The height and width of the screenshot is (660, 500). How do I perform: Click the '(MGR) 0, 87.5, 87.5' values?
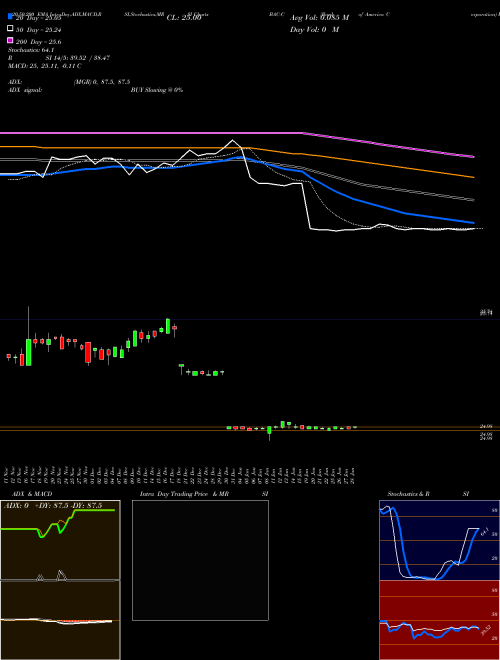point(102,82)
